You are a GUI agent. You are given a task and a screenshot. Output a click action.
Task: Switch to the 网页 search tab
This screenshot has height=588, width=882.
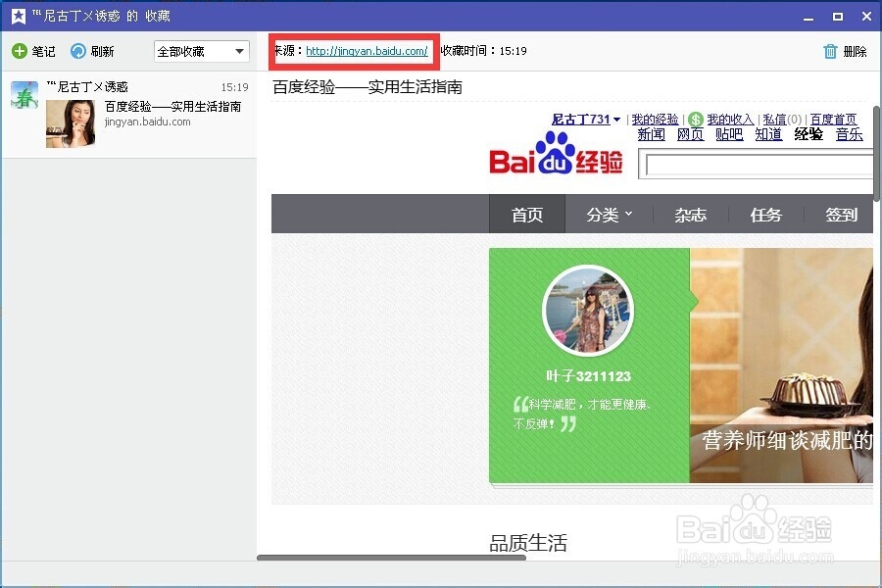(690, 134)
